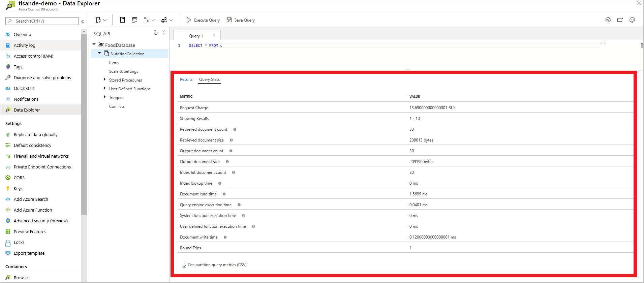Open the Open Query dropdown arrow

coord(153,20)
